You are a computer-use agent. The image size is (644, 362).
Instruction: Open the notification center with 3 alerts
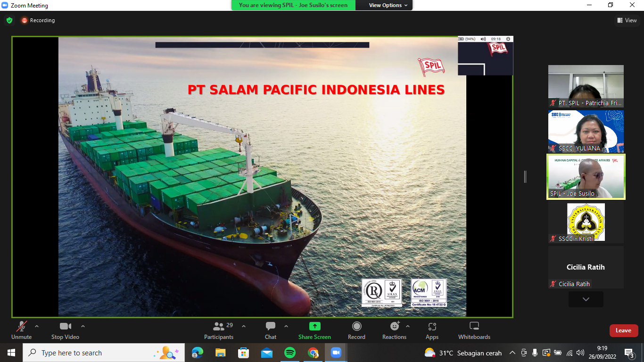click(629, 353)
